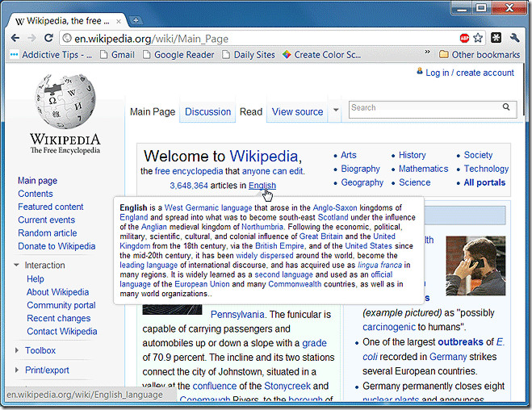Click the forward navigation arrow
The width and height of the screenshot is (532, 410).
pyautogui.click(x=31, y=38)
